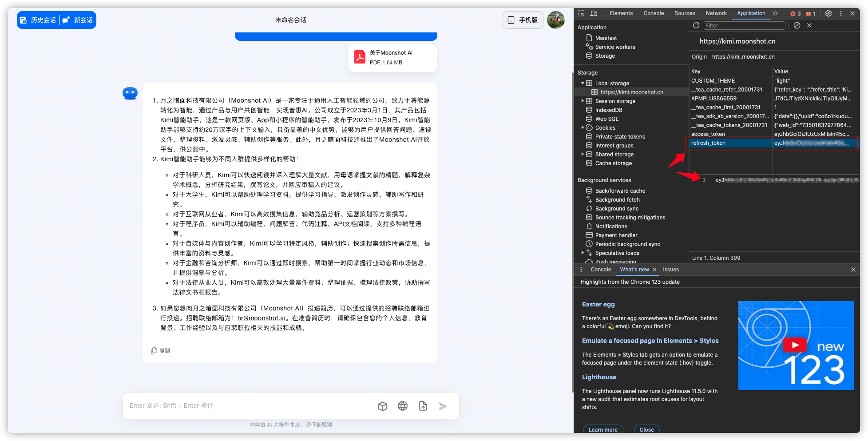Start a 新会话 new conversation
This screenshot has height=441, width=868.
[78, 20]
